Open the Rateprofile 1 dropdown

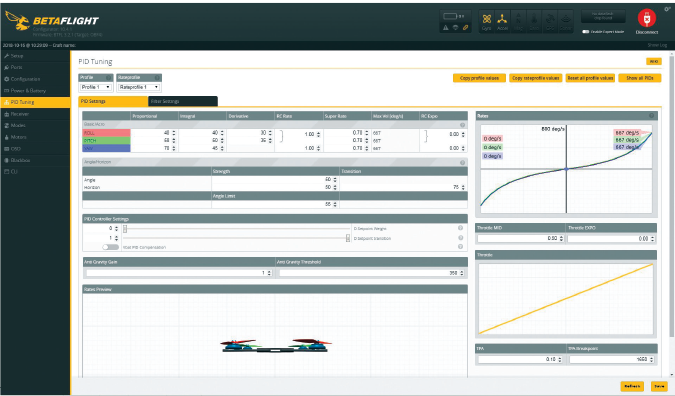click(x=139, y=87)
